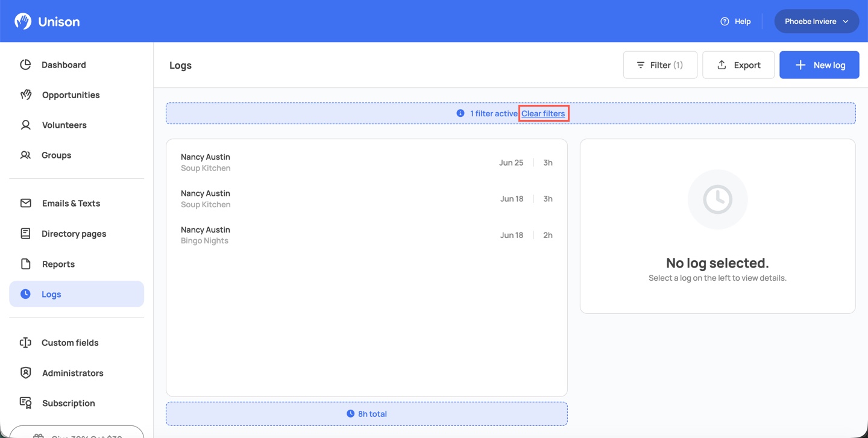Create a New log
The height and width of the screenshot is (438, 868).
point(819,65)
